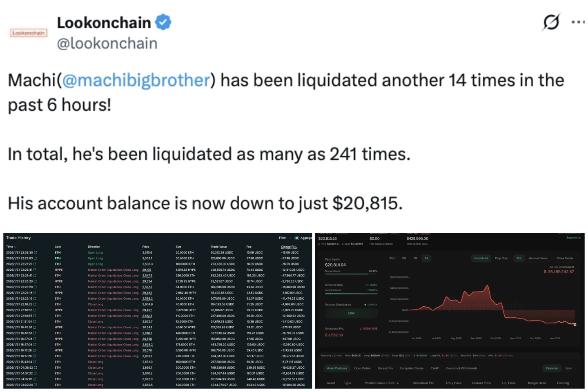The width and height of the screenshot is (588, 392).
Task: Open the three-dot more options menu
Action: [578, 22]
